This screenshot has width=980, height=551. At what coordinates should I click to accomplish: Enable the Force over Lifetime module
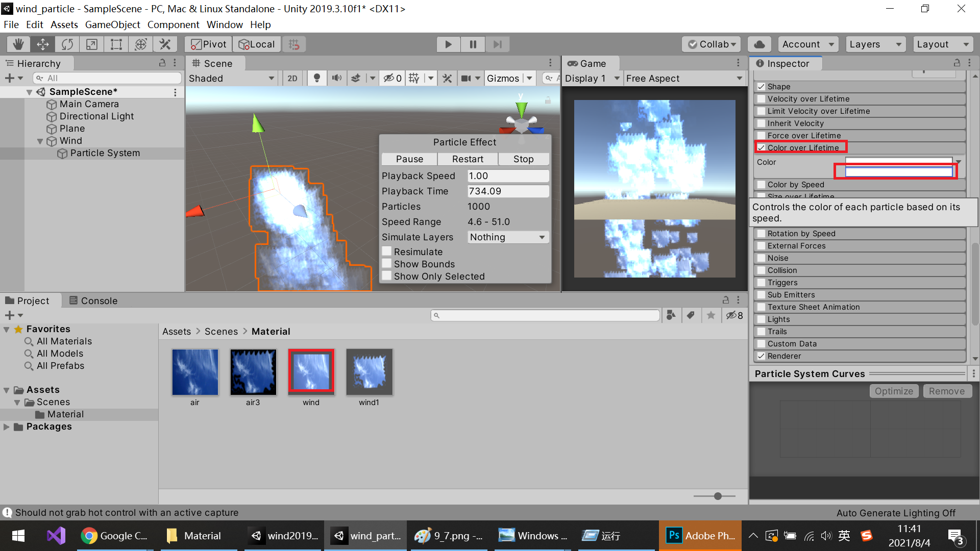762,135
